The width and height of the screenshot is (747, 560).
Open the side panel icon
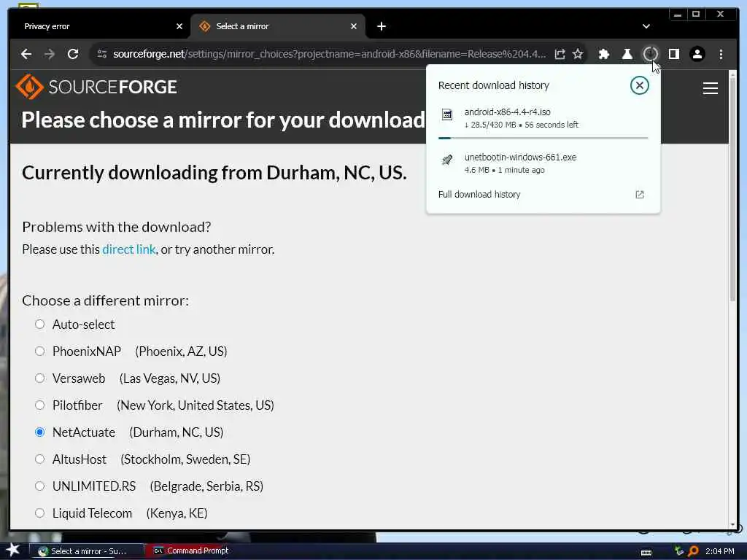coord(673,54)
